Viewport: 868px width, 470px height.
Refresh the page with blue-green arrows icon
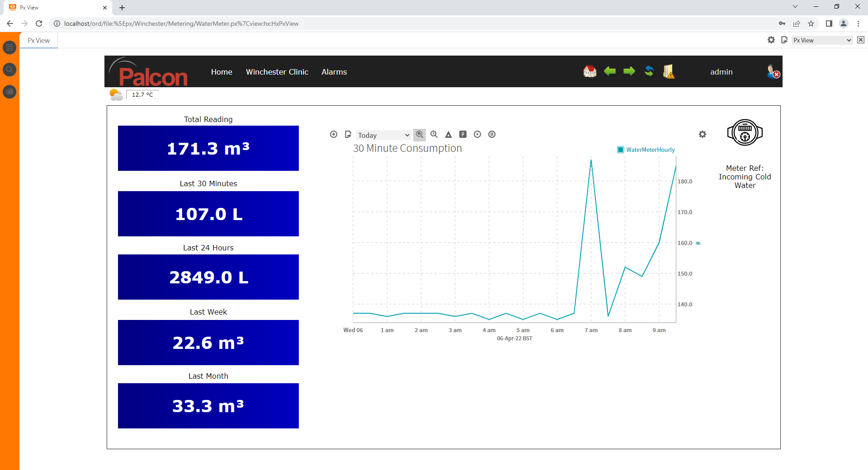(x=649, y=71)
